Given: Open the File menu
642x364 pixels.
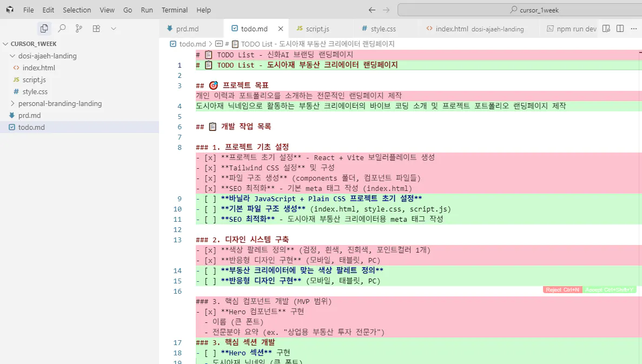Looking at the screenshot, I should click(28, 10).
